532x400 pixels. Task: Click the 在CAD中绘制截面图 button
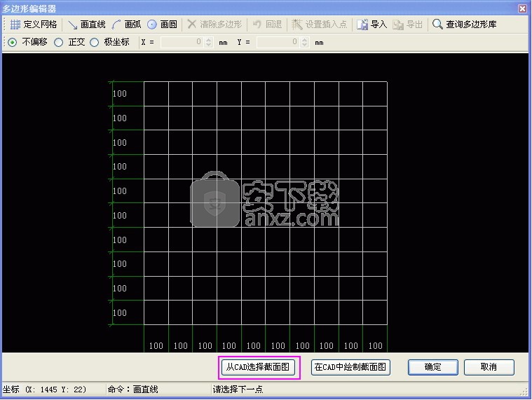tap(350, 367)
